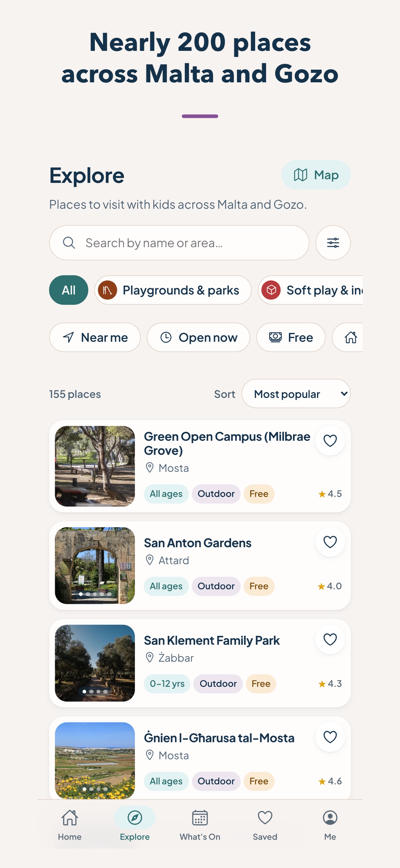The height and width of the screenshot is (868, 400).
Task: Open the filter settings sliders icon
Action: (x=333, y=242)
